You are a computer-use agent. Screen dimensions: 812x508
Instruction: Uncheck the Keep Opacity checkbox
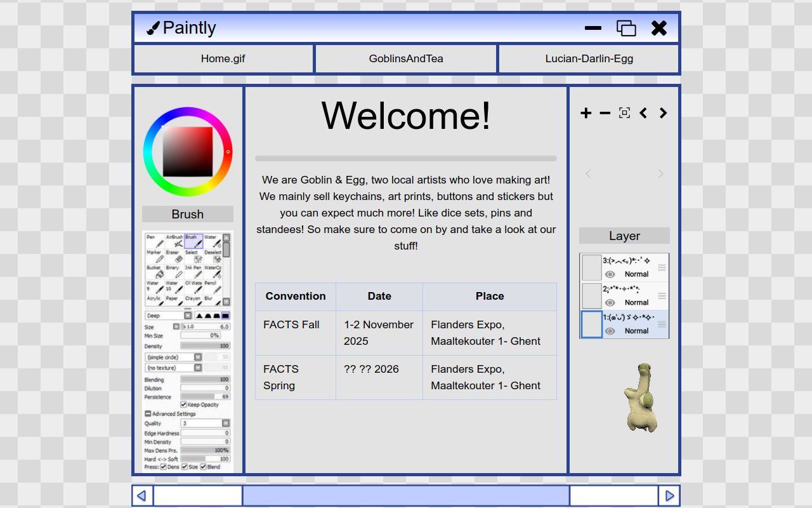pyautogui.click(x=184, y=404)
